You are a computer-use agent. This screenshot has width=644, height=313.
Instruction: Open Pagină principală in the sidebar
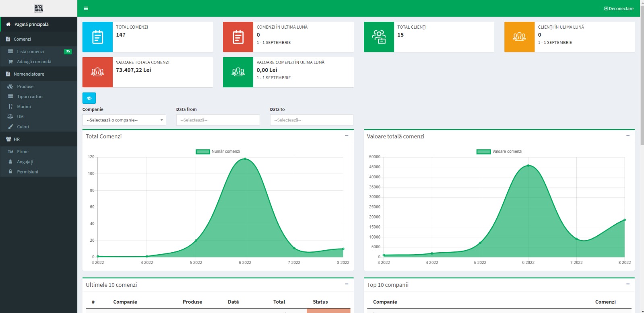[31, 25]
